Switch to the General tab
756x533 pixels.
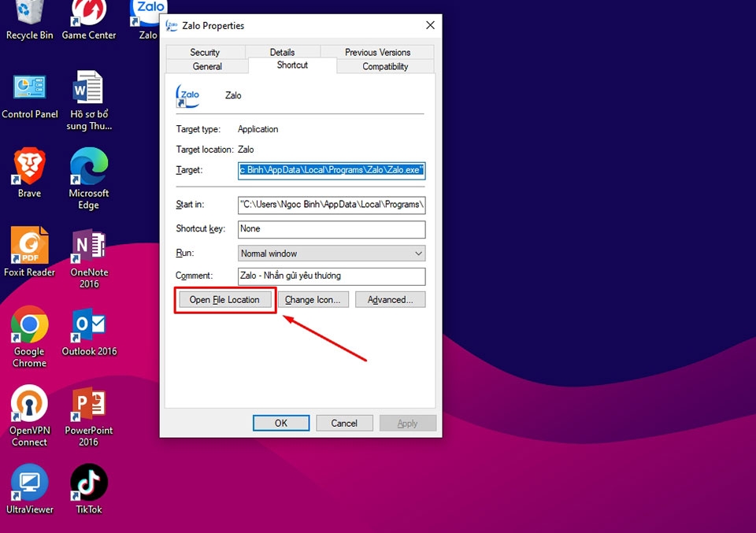pyautogui.click(x=207, y=66)
